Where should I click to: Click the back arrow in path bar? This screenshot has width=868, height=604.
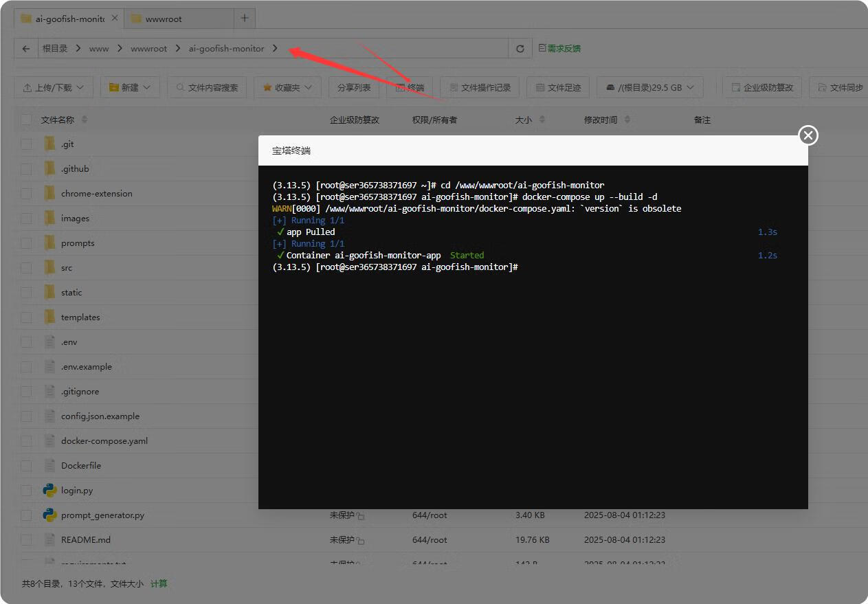(26, 49)
